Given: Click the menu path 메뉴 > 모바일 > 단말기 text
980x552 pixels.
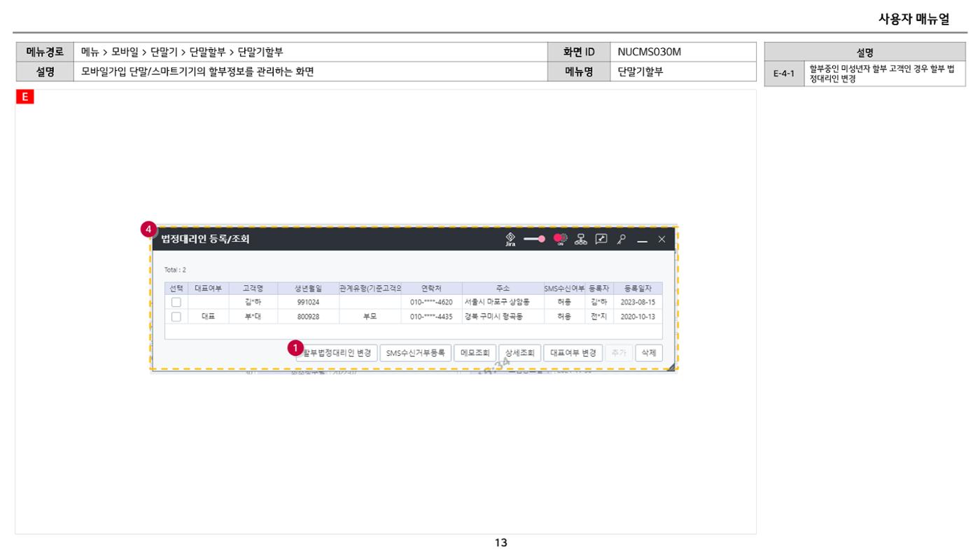Looking at the screenshot, I should tap(129, 52).
